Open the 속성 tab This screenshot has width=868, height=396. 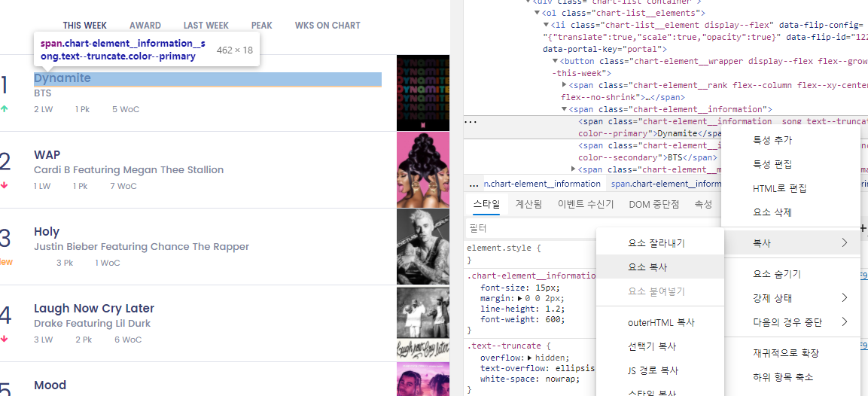(x=704, y=204)
